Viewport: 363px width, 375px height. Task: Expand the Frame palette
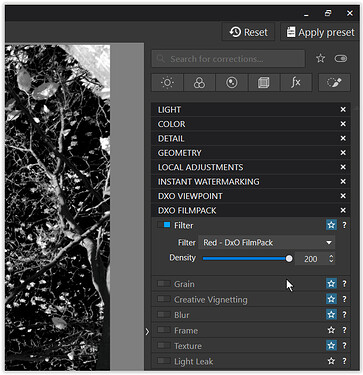[186, 331]
